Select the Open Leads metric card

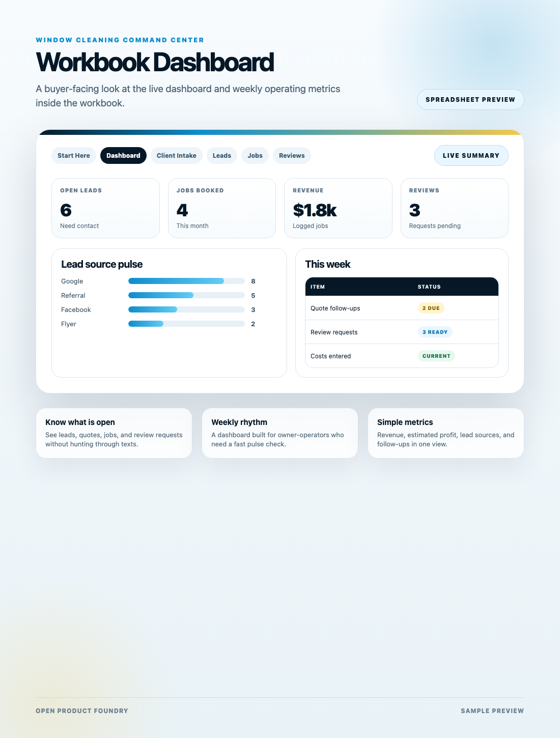(105, 208)
